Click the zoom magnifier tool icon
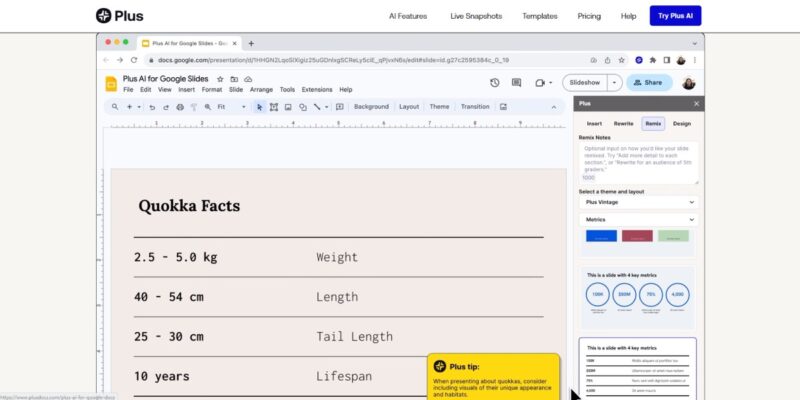 point(208,107)
